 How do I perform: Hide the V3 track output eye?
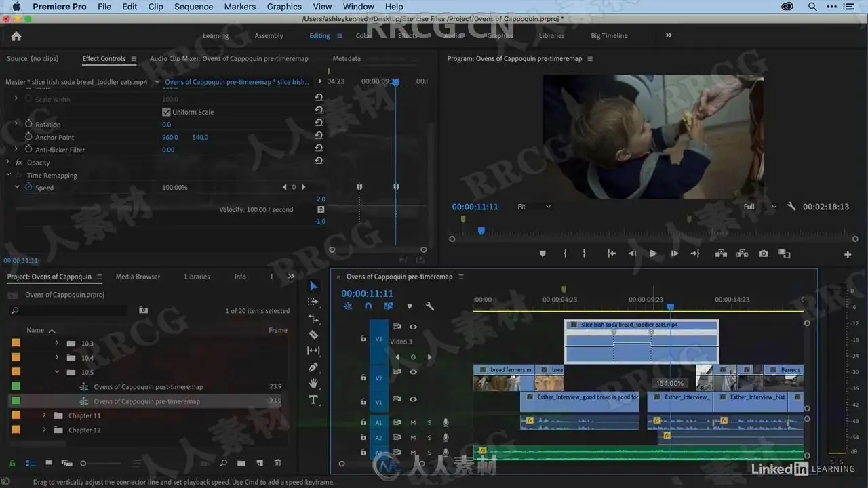tap(413, 327)
